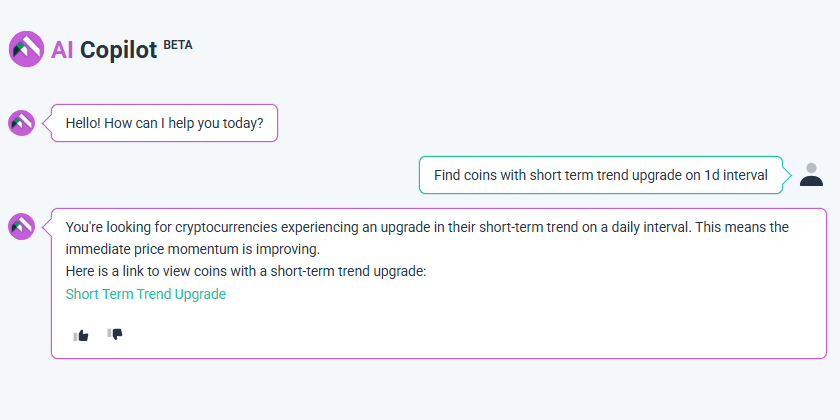Click the bot avatar beside the greeting
The height and width of the screenshot is (420, 840).
pyautogui.click(x=21, y=123)
